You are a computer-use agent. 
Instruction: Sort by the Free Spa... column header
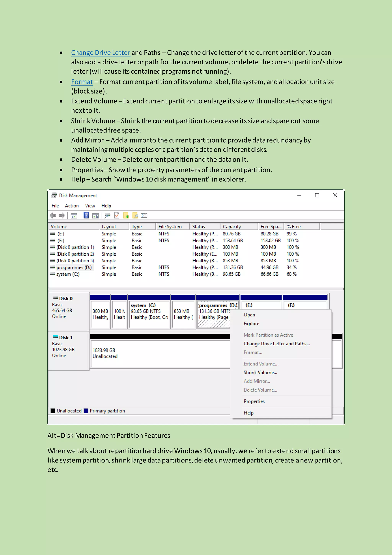[271, 227]
